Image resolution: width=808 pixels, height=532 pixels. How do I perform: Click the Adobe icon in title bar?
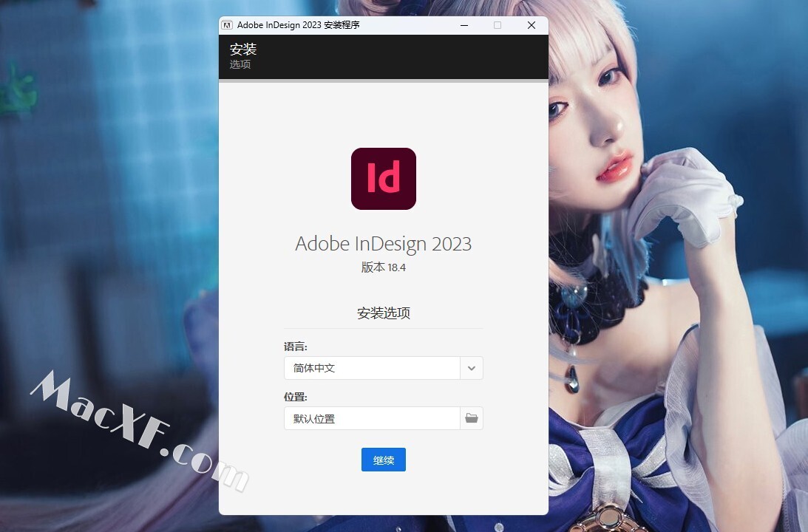pyautogui.click(x=227, y=25)
